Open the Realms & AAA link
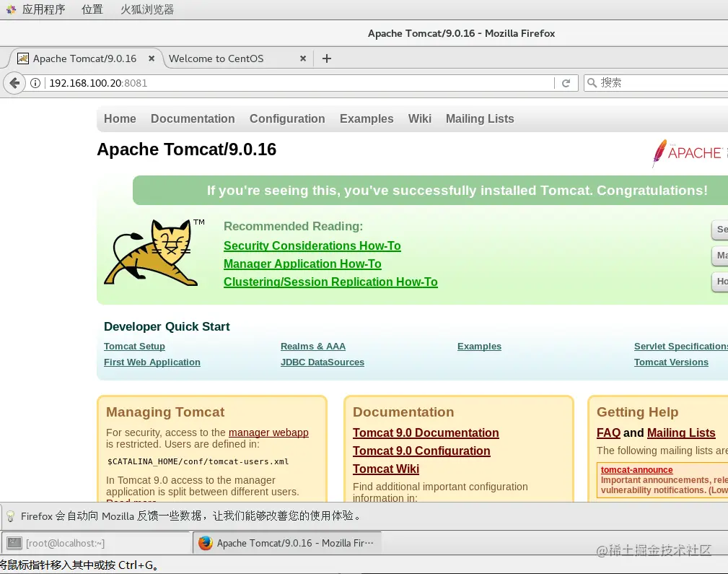This screenshot has width=728, height=574. point(313,347)
